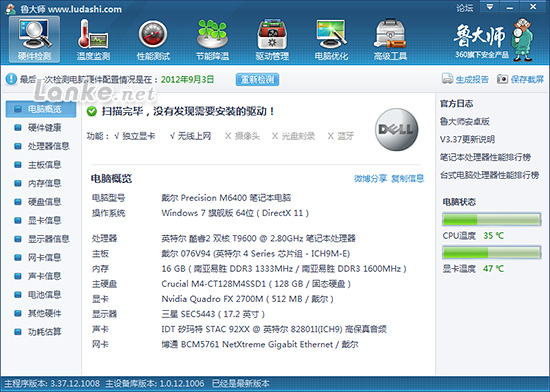Click the 2012年9月3日 detection date
Screen dimensions: 550x392
coord(187,79)
